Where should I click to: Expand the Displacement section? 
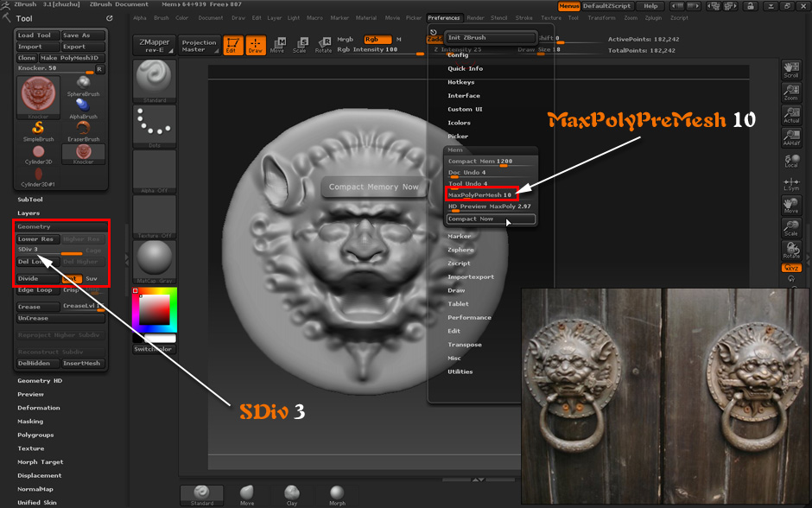pyautogui.click(x=40, y=475)
